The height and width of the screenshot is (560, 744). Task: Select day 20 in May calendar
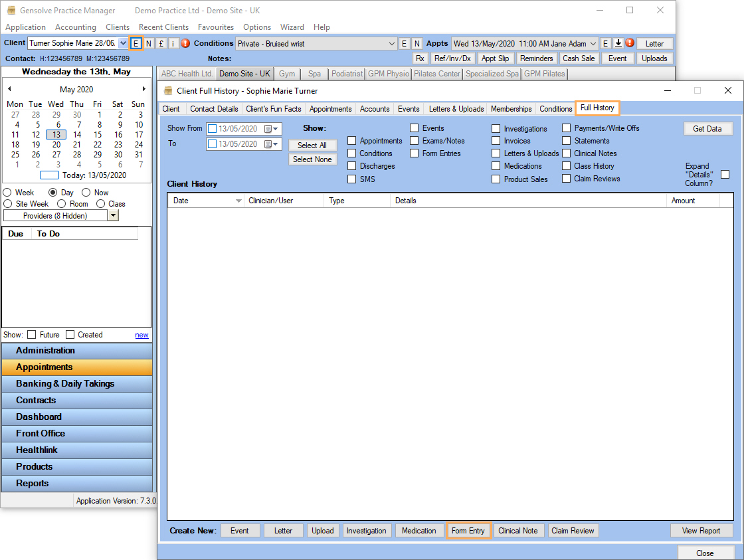(x=56, y=145)
